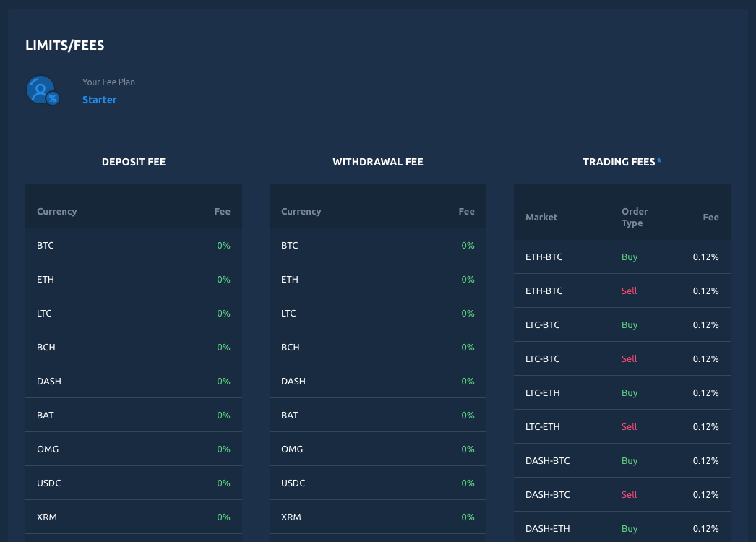756x542 pixels.
Task: Select BCH in the Withdrawal Fee table
Action: coord(291,347)
